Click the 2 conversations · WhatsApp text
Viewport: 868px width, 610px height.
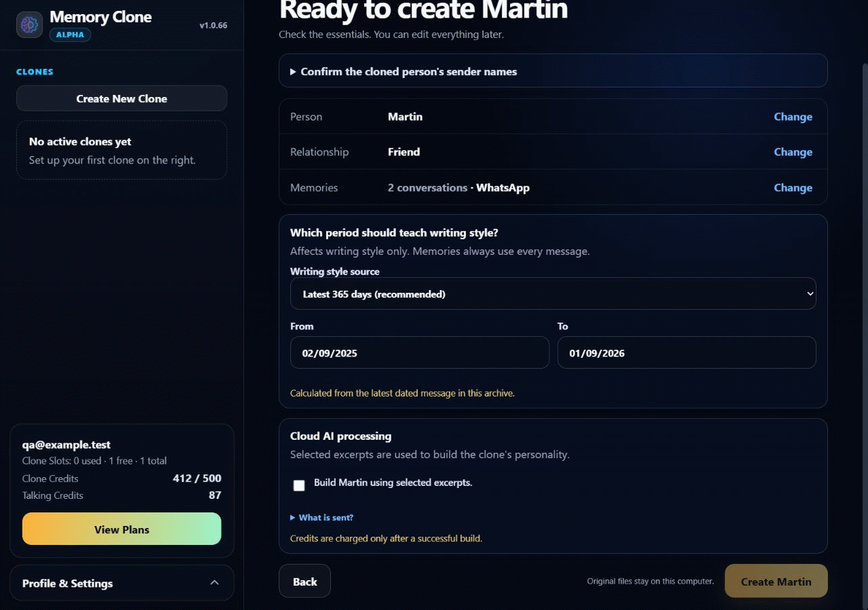pyautogui.click(x=458, y=188)
